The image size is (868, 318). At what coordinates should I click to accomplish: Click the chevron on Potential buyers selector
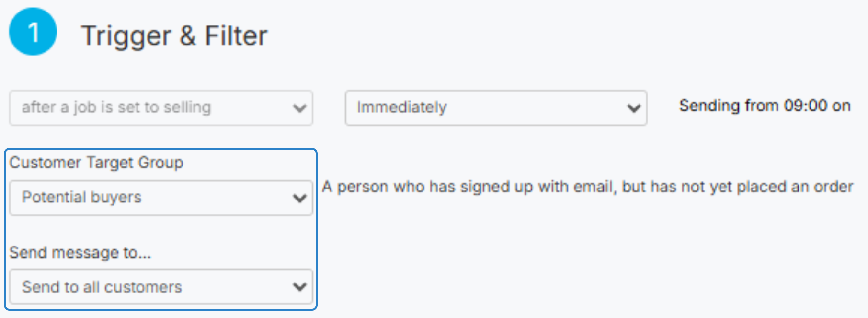(x=299, y=197)
